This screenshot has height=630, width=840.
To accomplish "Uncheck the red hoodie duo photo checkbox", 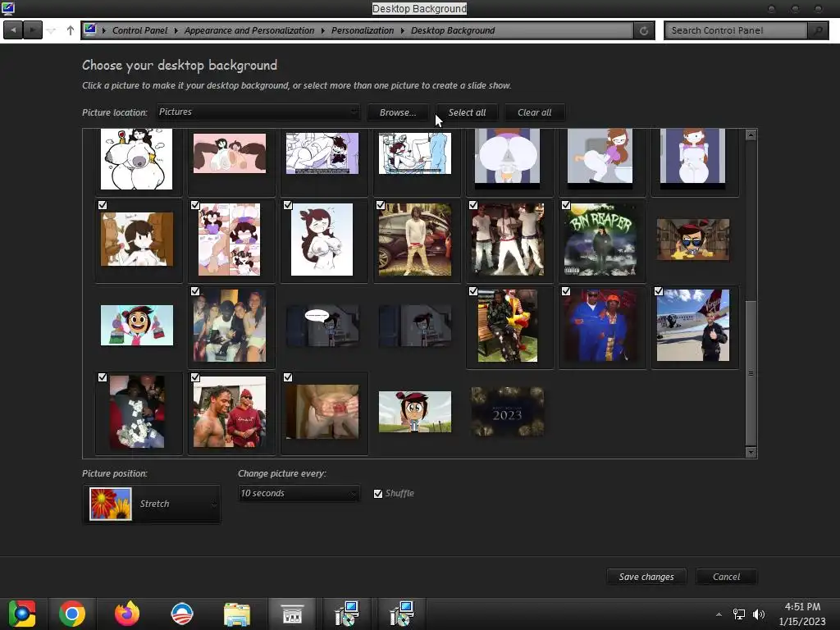I will (x=195, y=377).
